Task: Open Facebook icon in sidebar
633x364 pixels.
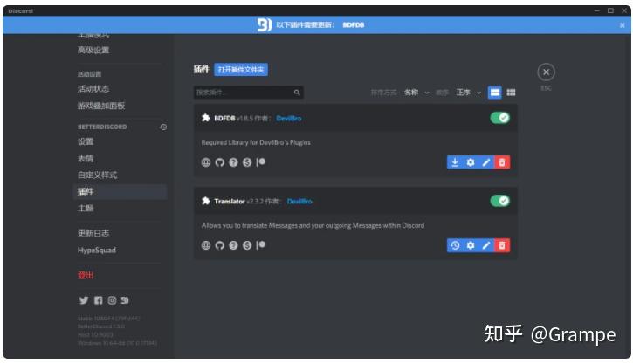Action: click(x=98, y=300)
